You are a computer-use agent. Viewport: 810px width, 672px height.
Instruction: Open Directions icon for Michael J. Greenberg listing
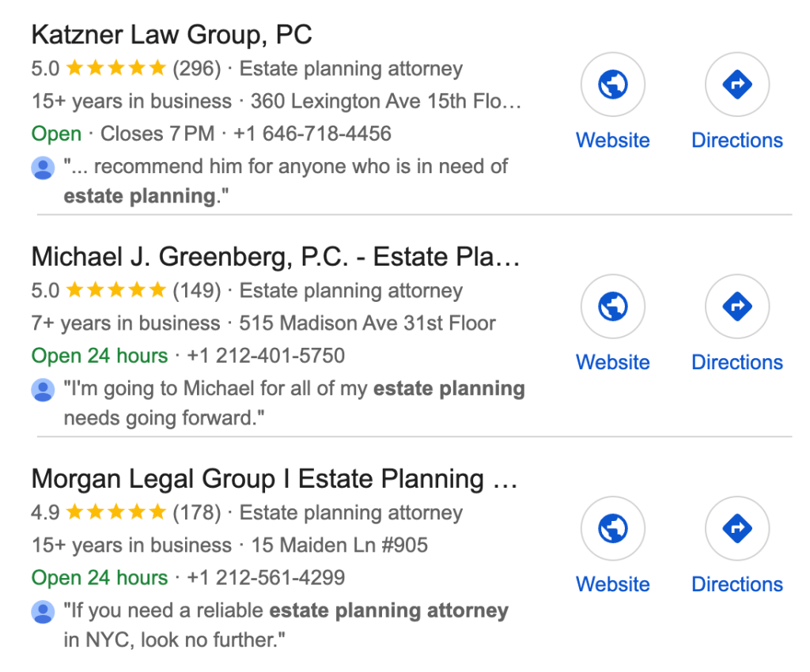[736, 307]
